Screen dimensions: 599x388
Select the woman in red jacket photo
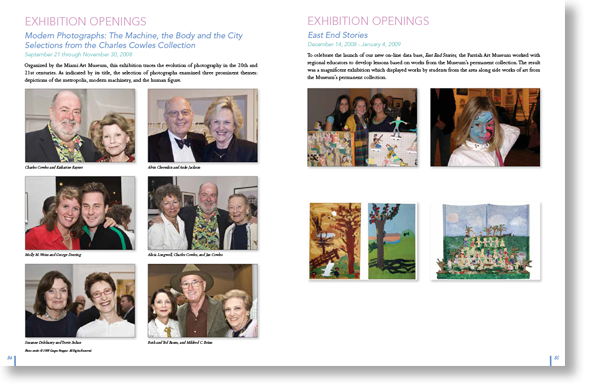click(80, 213)
